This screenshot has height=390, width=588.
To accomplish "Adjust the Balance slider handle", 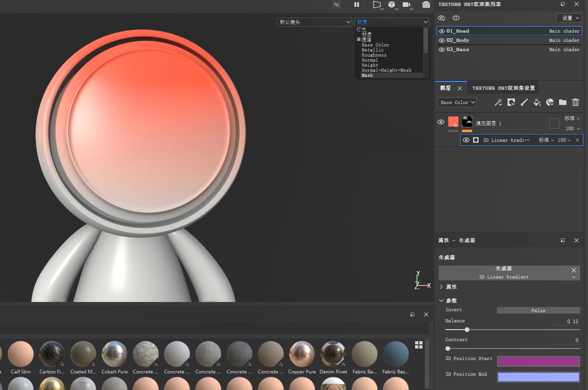I will coord(467,329).
